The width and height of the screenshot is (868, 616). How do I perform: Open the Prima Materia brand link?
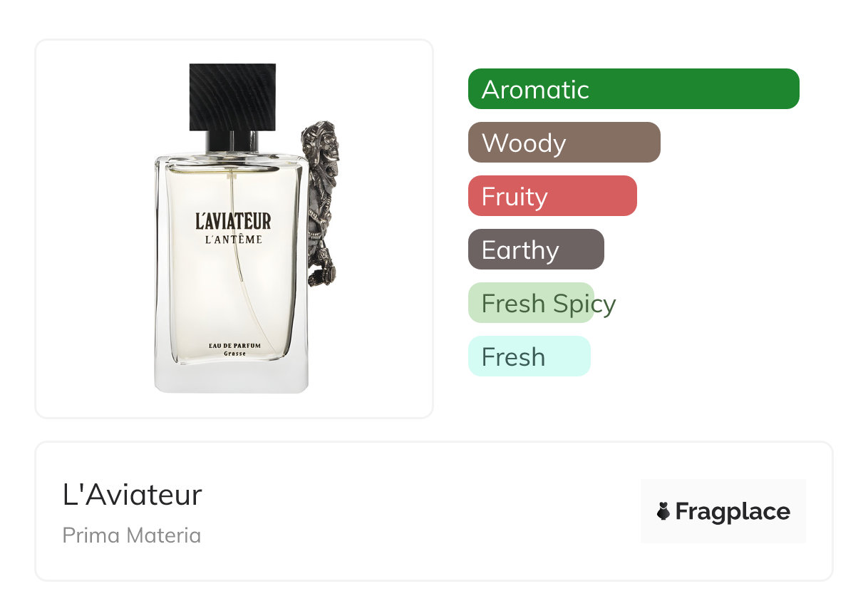tap(132, 535)
